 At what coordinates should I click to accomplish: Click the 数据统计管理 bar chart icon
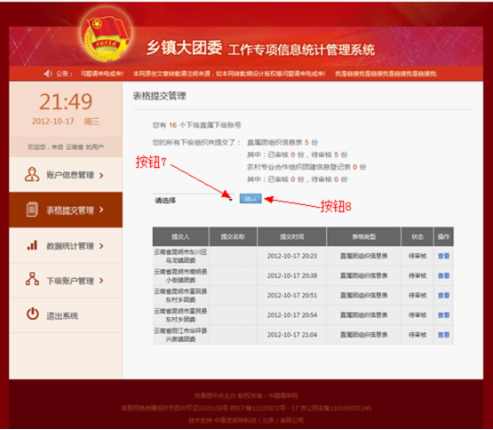32,245
